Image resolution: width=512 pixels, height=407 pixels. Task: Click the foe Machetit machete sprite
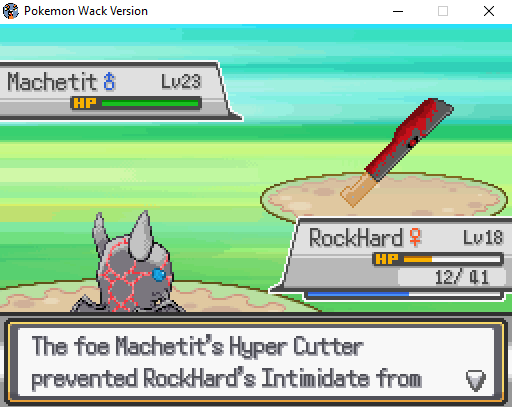397,152
